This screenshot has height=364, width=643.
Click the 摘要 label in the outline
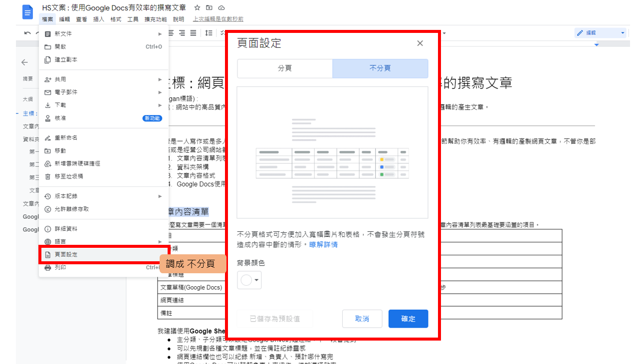(x=28, y=79)
